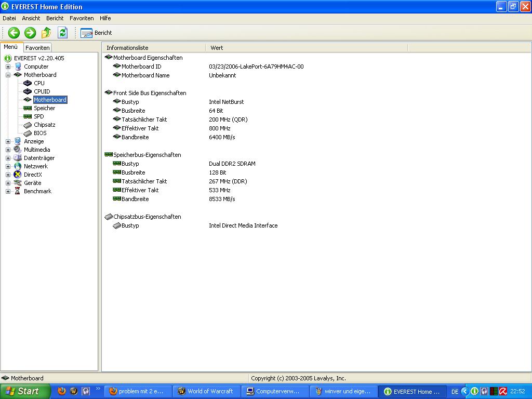Click the Computer icon in tree
The image size is (532, 399).
tap(18, 66)
